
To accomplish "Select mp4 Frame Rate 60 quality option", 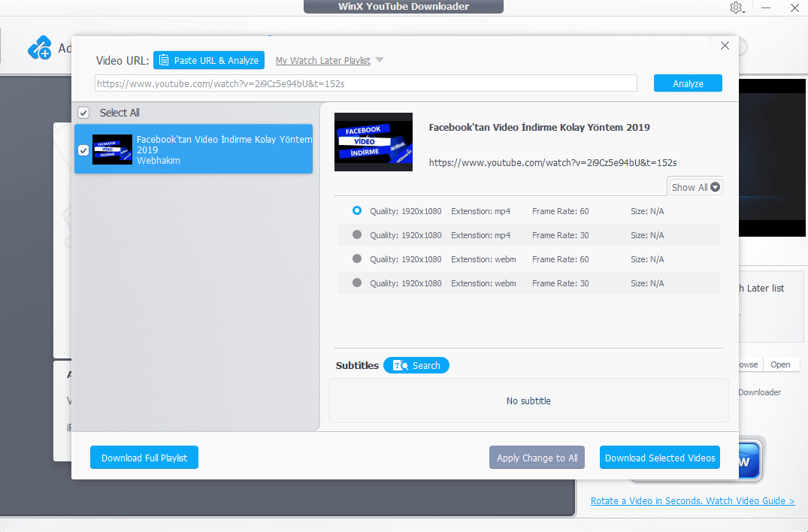I will tap(356, 210).
